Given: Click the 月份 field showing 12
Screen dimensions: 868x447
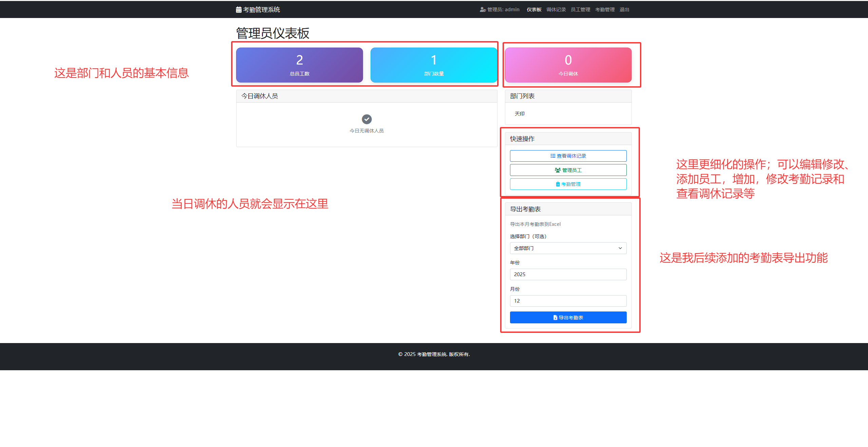Looking at the screenshot, I should point(568,301).
